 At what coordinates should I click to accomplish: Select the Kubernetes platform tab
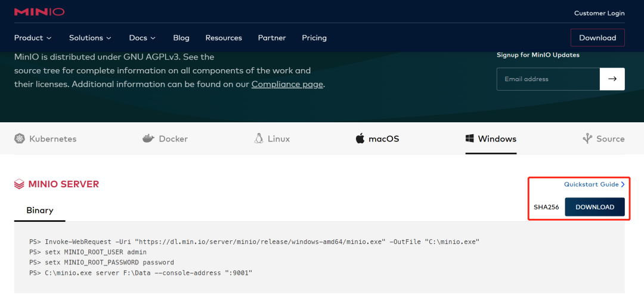(x=45, y=139)
